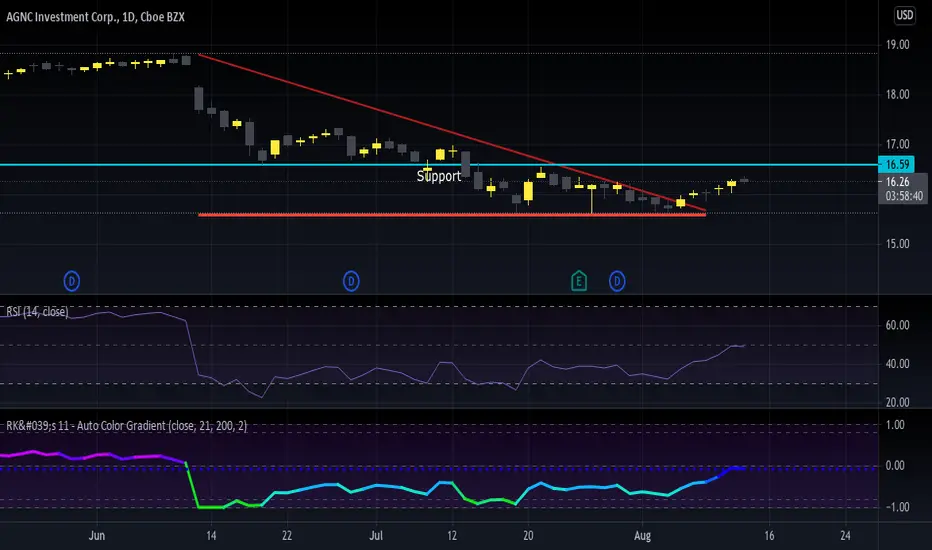Click the 20.00 RSI axis label
932x550 pixels.
tap(898, 403)
